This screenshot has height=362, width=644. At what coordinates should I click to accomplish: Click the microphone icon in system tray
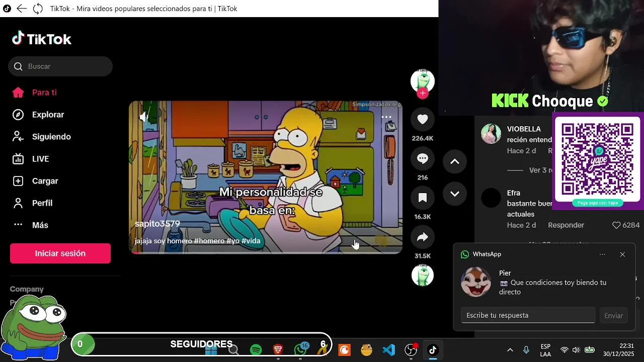pyautogui.click(x=526, y=350)
